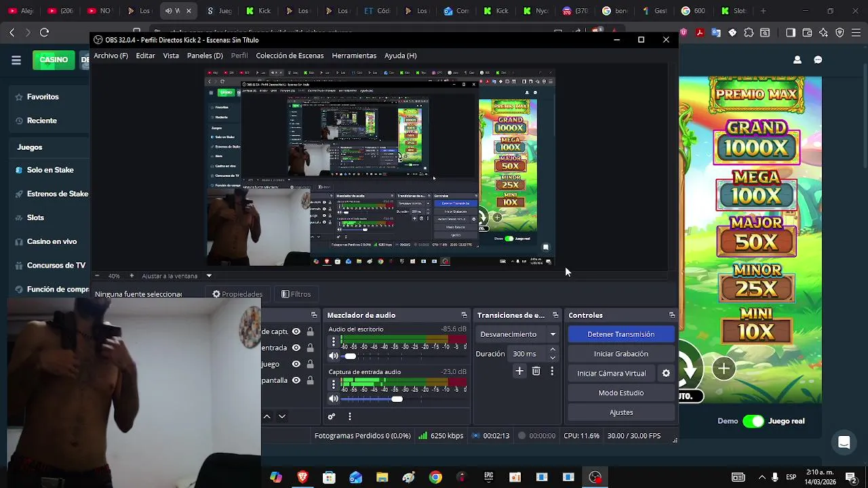
Task: Decrease transition duration stepper down
Action: pos(553,358)
